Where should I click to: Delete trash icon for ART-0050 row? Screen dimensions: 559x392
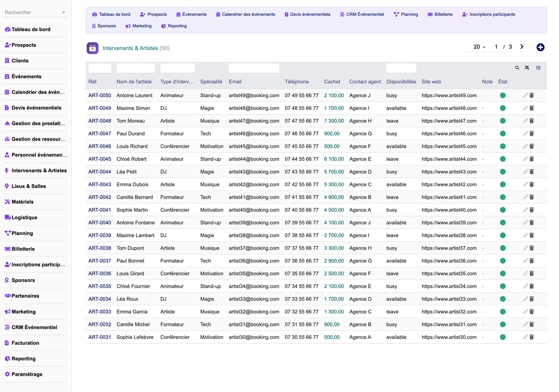point(532,95)
